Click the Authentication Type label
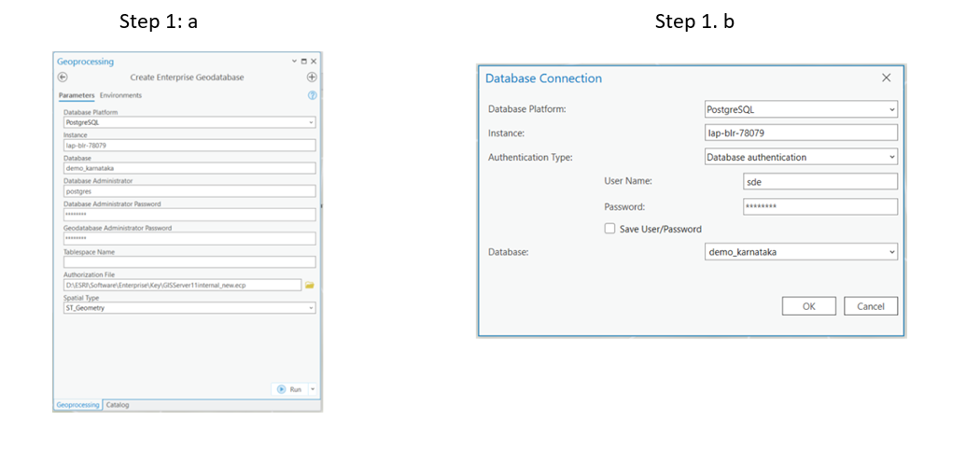 pyautogui.click(x=530, y=158)
